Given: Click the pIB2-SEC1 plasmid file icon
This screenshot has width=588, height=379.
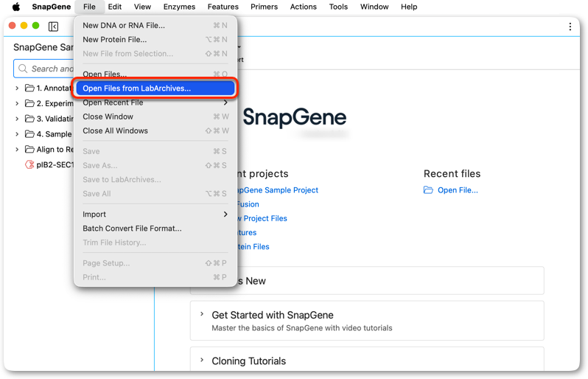Looking at the screenshot, I should pyautogui.click(x=29, y=164).
